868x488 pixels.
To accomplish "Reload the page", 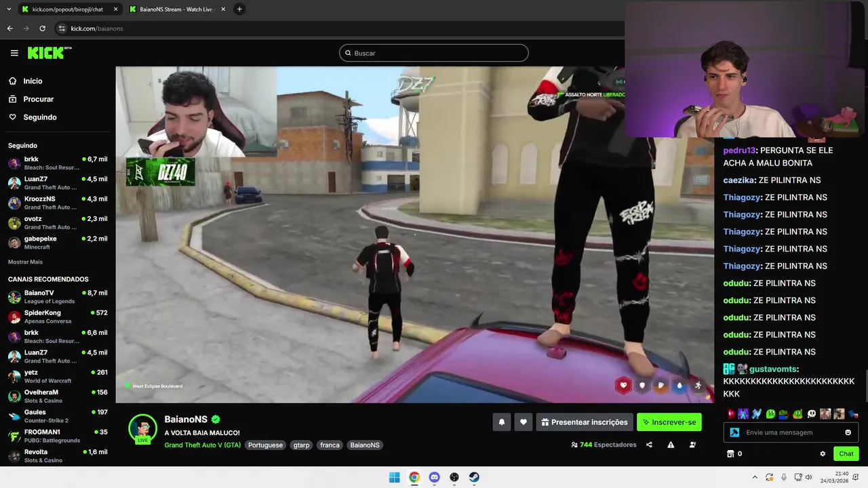I will pos(42,28).
